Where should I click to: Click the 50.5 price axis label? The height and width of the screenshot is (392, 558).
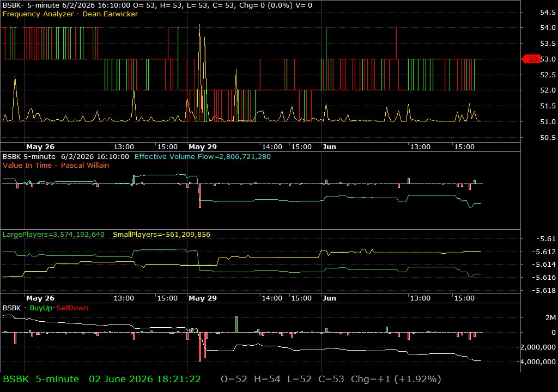[548, 137]
